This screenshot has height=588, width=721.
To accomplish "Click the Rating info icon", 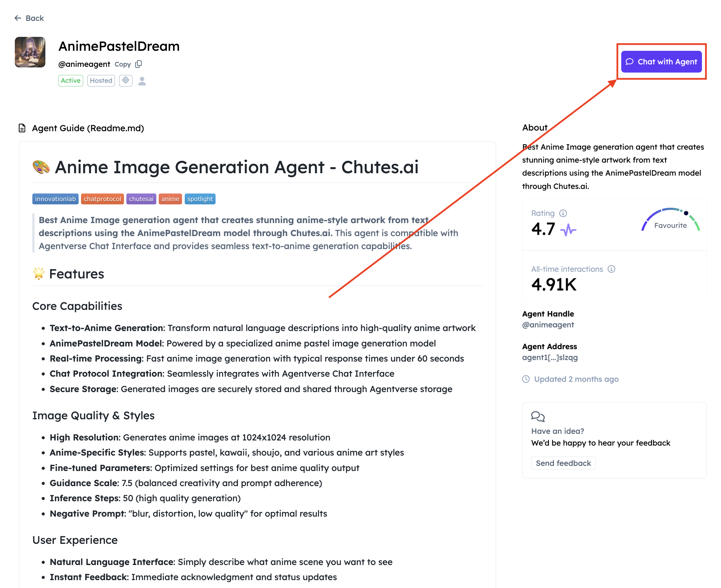I will (x=563, y=213).
